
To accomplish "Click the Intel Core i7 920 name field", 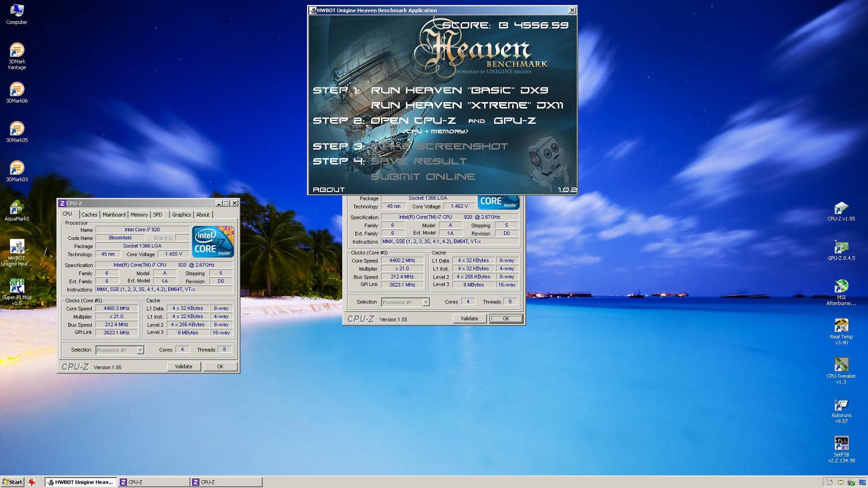I will click(142, 230).
